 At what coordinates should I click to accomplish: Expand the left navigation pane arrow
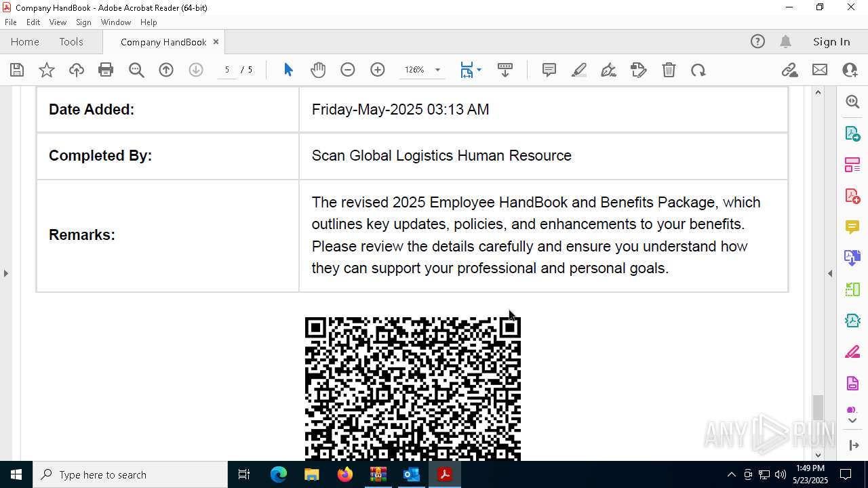[5, 273]
